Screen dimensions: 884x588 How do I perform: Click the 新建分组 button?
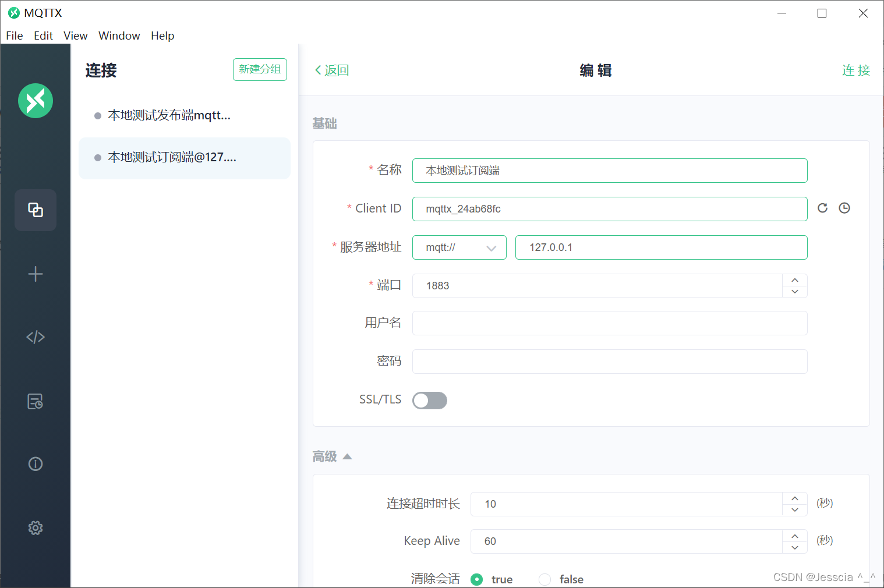pyautogui.click(x=260, y=69)
